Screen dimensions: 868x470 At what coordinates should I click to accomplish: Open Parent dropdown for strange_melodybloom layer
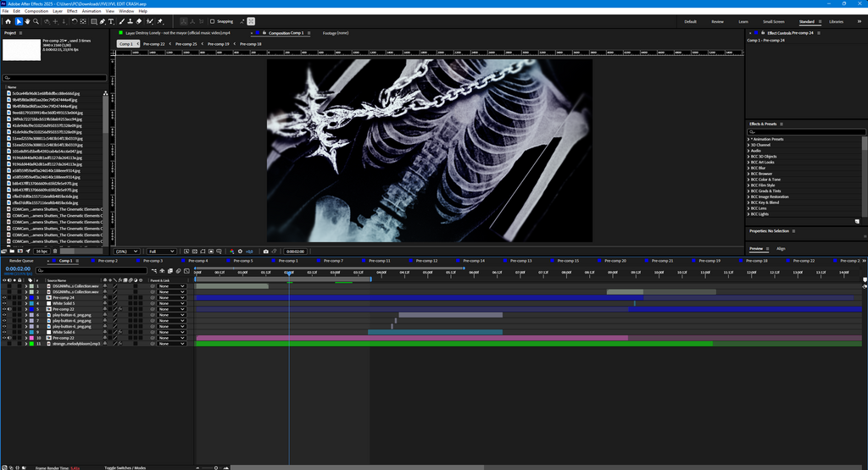click(x=171, y=343)
